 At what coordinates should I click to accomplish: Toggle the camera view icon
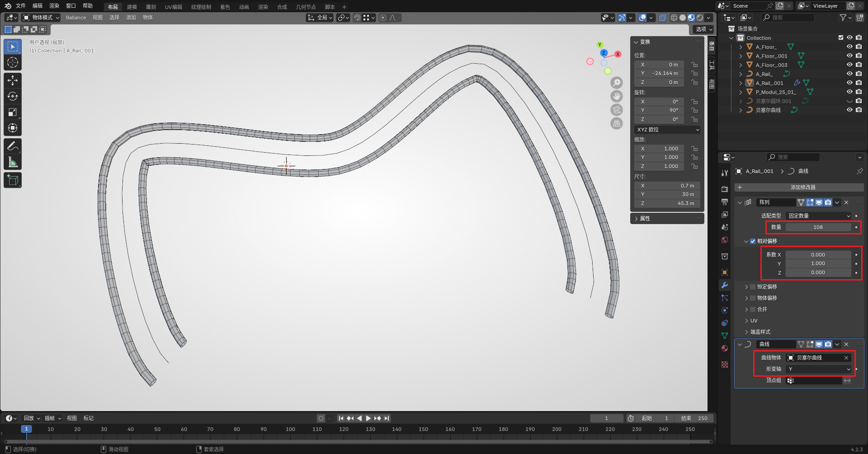617,110
